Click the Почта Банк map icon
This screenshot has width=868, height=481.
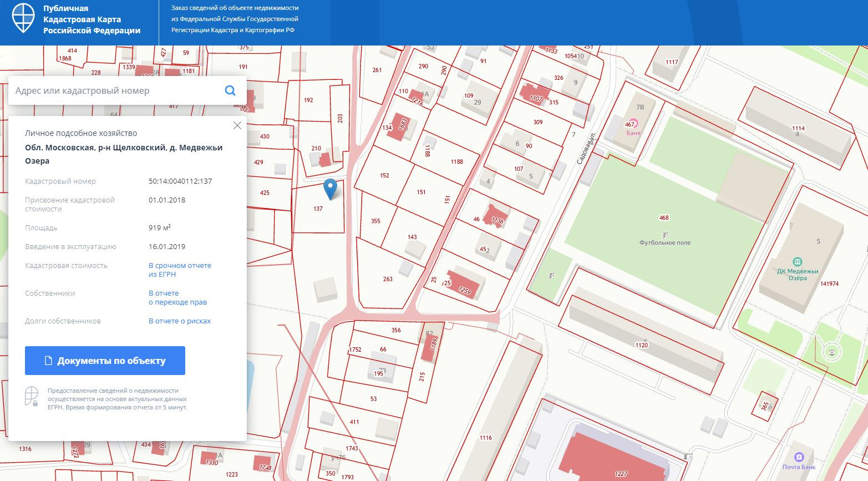[799, 457]
